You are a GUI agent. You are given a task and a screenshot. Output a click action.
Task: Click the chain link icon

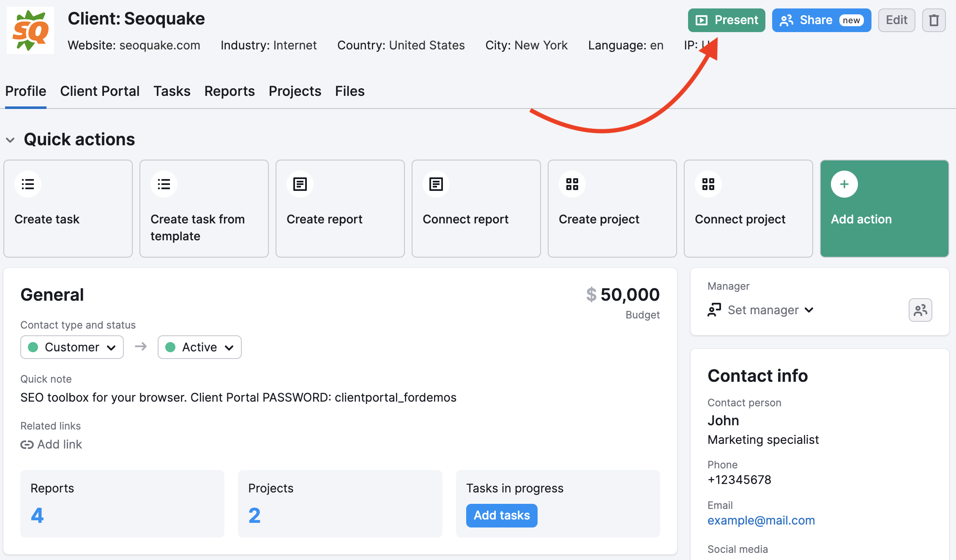click(x=27, y=445)
